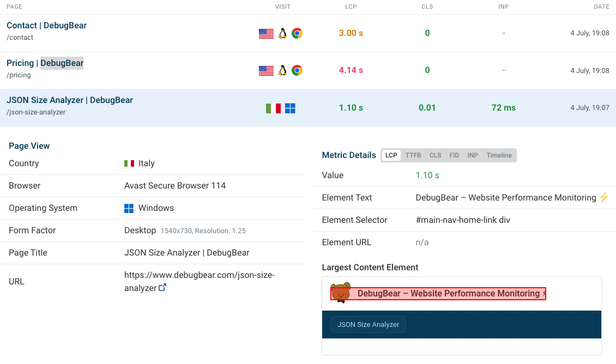616x364 pixels.
Task: Click the Page Title value in Page View
Action: (186, 253)
